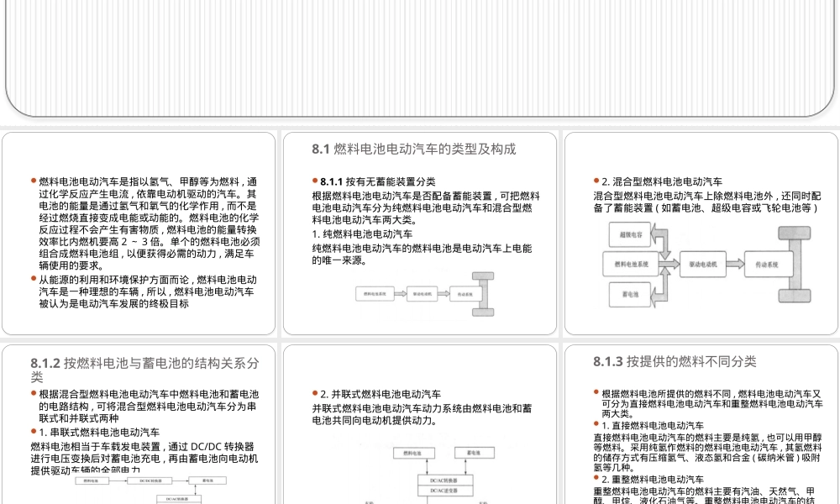
Task: Click the bullet "8.1.1 按有无蓄能装置分类"
Action: (x=378, y=181)
